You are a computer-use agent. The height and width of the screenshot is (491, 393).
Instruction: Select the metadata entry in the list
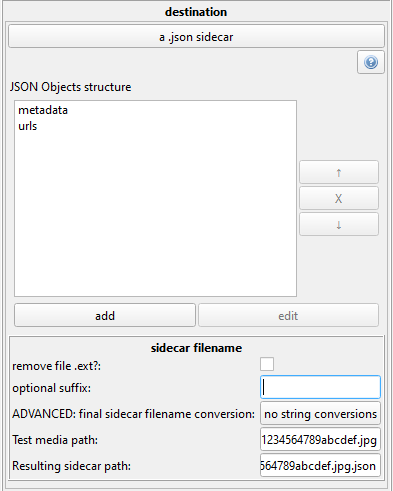[43, 110]
